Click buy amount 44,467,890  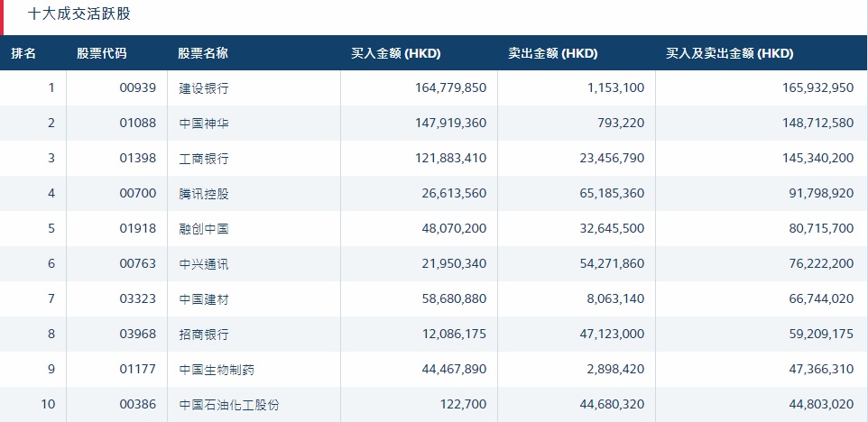click(x=454, y=369)
